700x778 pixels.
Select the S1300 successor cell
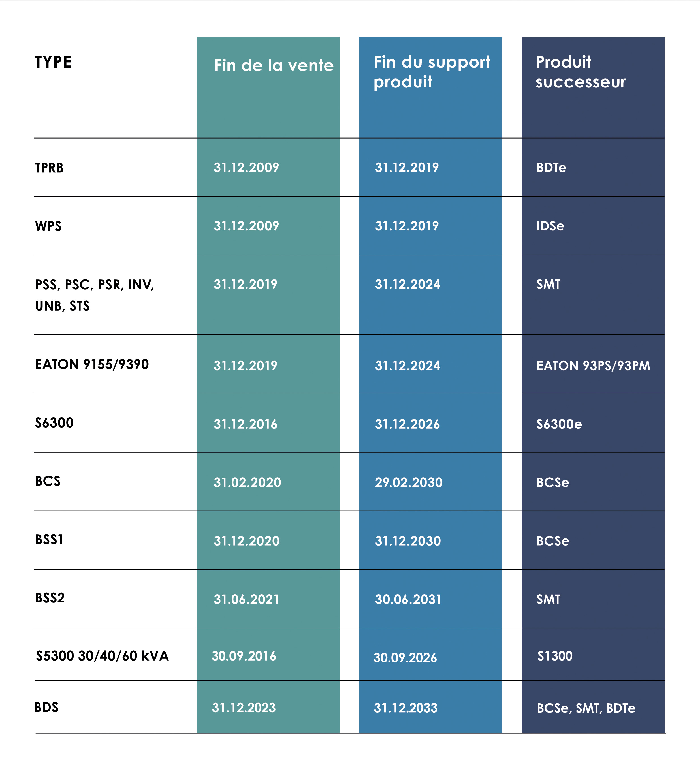point(555,656)
